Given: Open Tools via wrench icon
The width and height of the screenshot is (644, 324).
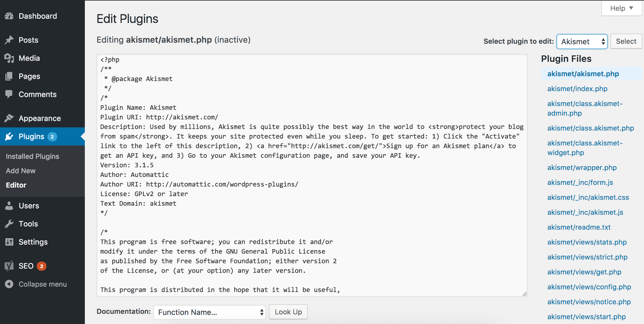Looking at the screenshot, I should pos(9,223).
